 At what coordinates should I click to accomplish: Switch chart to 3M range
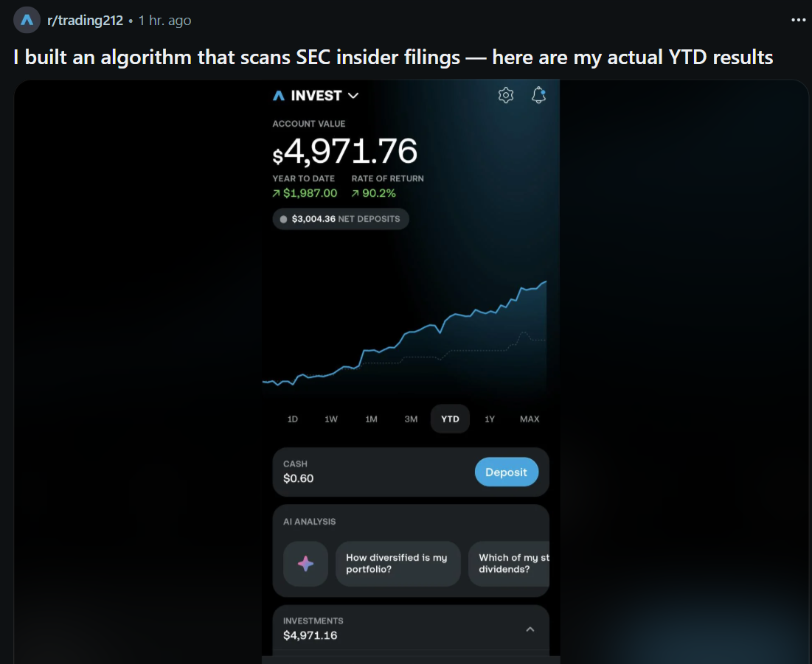pos(411,419)
